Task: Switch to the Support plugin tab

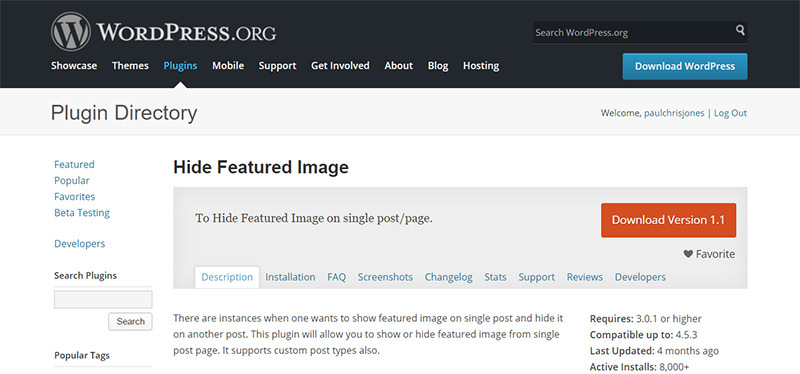Action: (537, 277)
